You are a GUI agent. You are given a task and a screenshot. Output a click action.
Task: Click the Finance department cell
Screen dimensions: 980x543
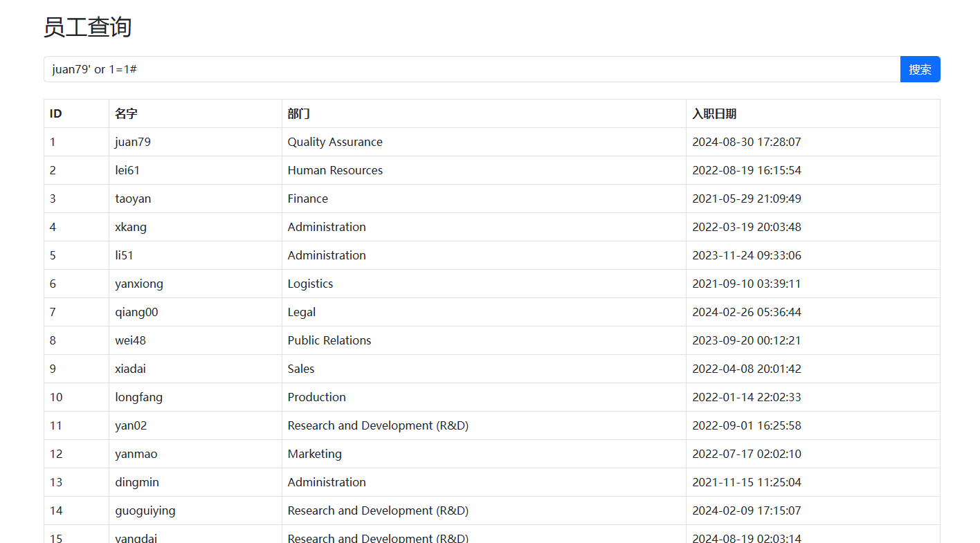[x=308, y=199]
